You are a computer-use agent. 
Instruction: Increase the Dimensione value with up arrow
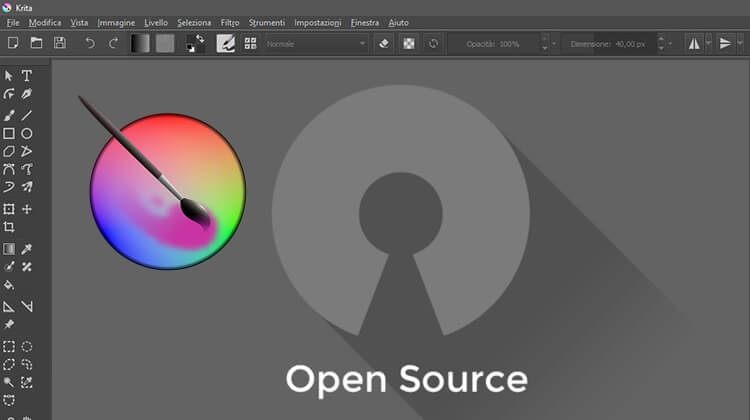click(661, 39)
